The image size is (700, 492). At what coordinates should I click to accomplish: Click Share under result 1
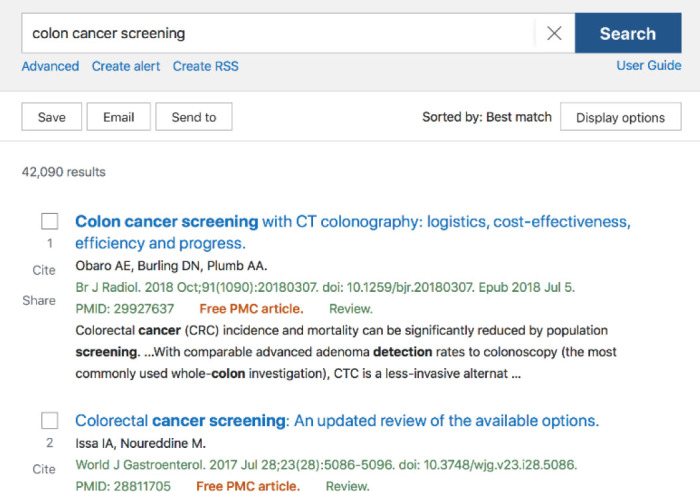39,300
